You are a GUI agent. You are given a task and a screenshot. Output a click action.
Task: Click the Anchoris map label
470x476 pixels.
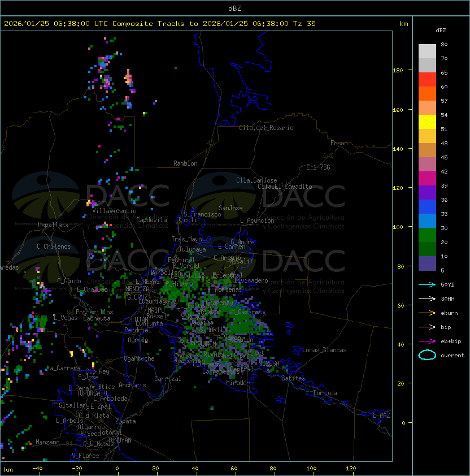132,385
